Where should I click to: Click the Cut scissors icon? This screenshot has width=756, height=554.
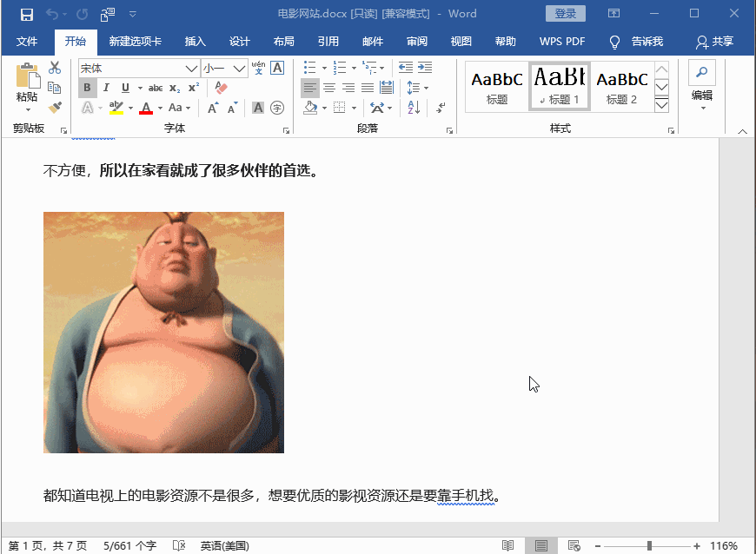click(x=55, y=68)
